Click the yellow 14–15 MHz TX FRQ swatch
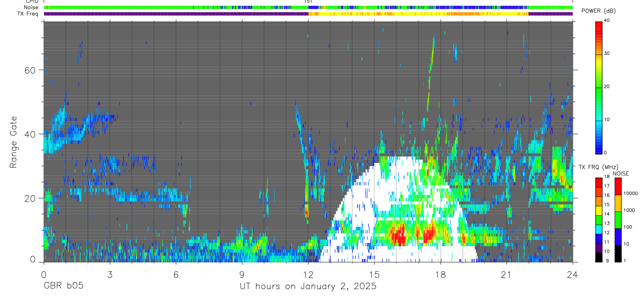The width and height of the screenshot is (644, 297). pyautogui.click(x=598, y=211)
